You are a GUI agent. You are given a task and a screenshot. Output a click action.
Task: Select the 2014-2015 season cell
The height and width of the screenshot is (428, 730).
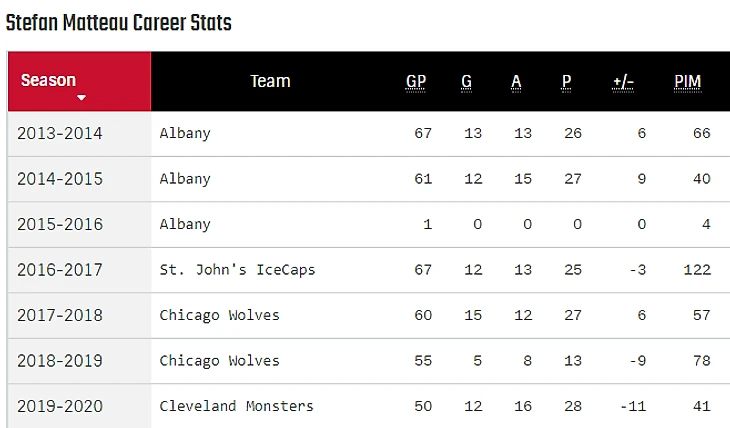pyautogui.click(x=60, y=179)
